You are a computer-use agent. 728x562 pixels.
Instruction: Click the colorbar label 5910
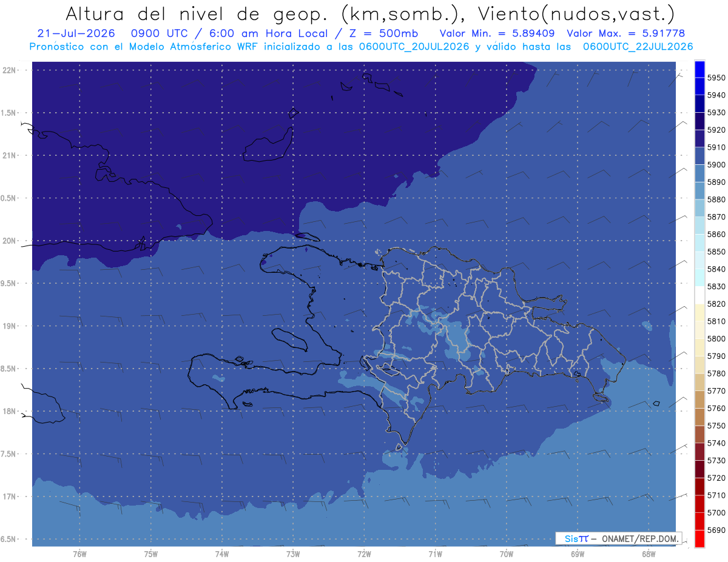point(716,147)
